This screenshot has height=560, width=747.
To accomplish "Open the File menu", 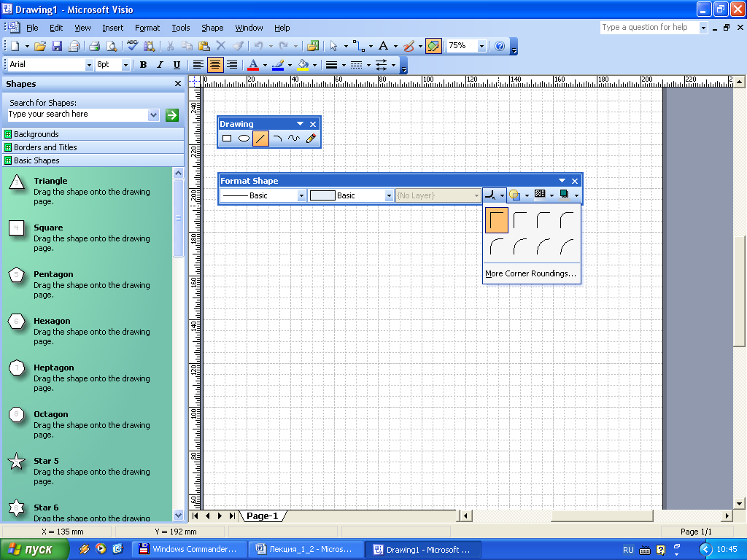I will [32, 28].
